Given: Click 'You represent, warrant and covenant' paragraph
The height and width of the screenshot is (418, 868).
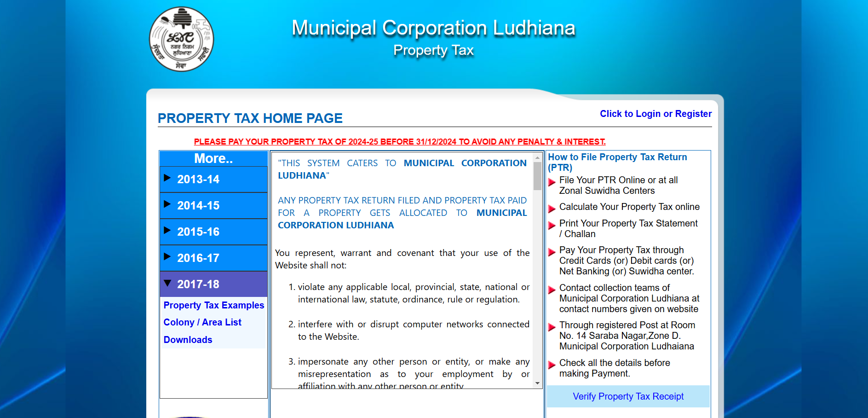Looking at the screenshot, I should (402, 259).
